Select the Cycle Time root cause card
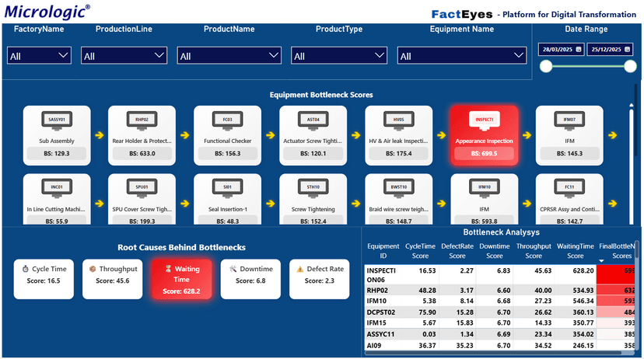The width and height of the screenshot is (644, 359). [x=44, y=279]
